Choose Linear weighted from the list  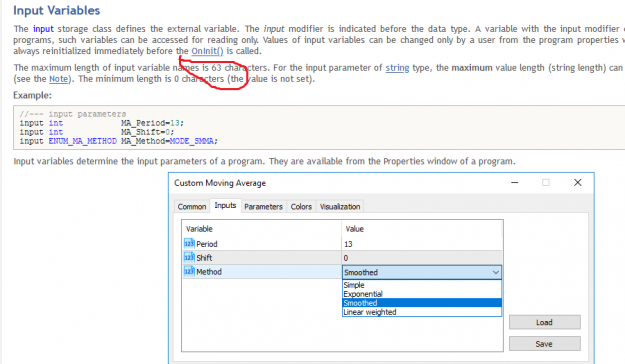pos(422,312)
